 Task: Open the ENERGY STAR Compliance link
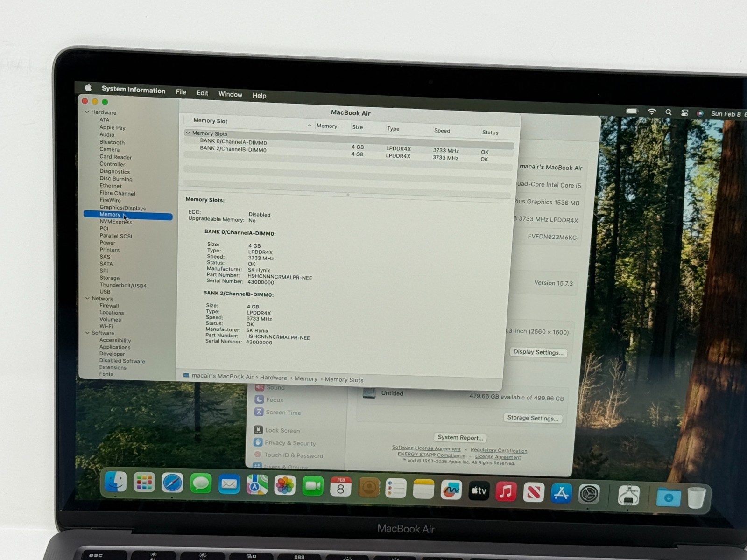click(x=431, y=455)
